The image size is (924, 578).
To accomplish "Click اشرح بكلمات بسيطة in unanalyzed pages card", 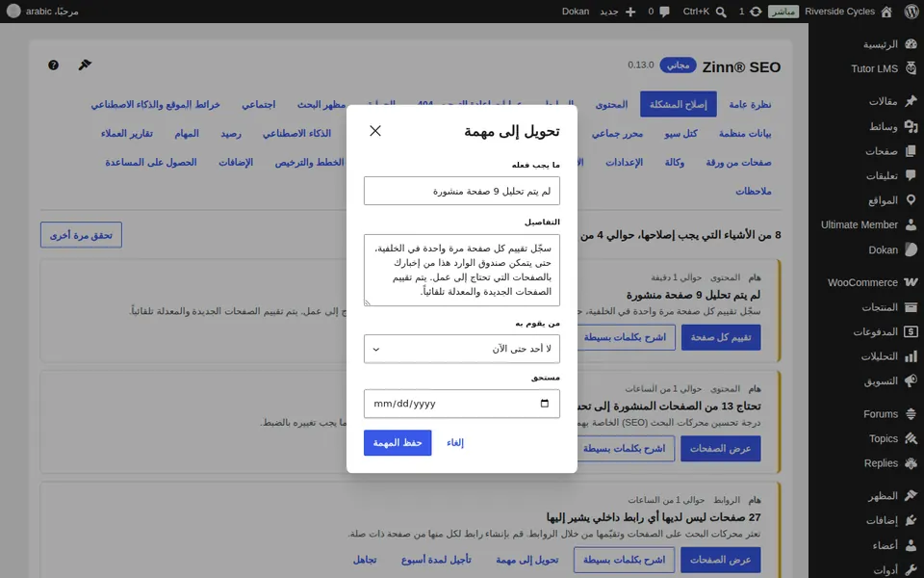I will [625, 337].
